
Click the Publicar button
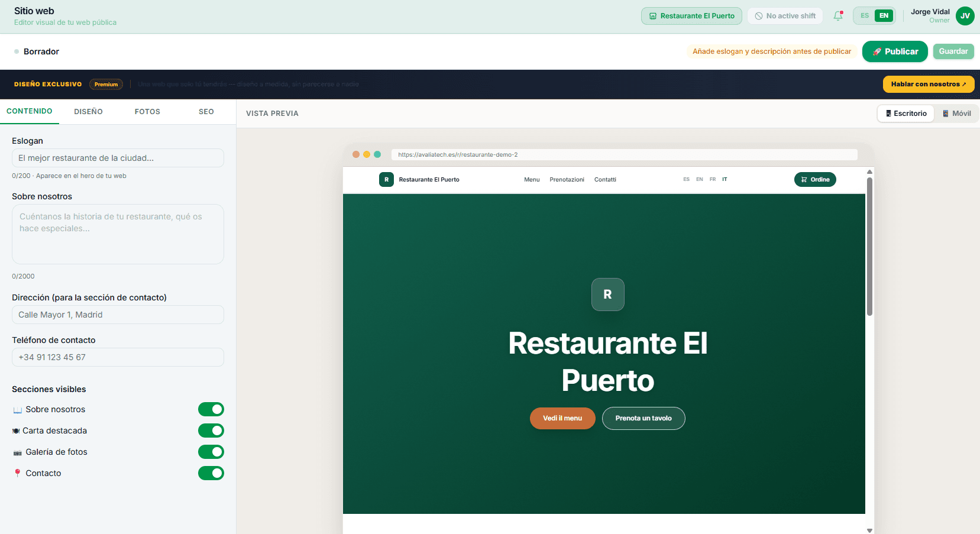pos(895,51)
